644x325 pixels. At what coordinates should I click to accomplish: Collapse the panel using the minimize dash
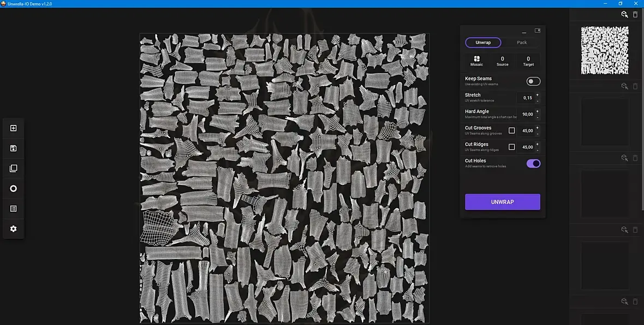[524, 32]
